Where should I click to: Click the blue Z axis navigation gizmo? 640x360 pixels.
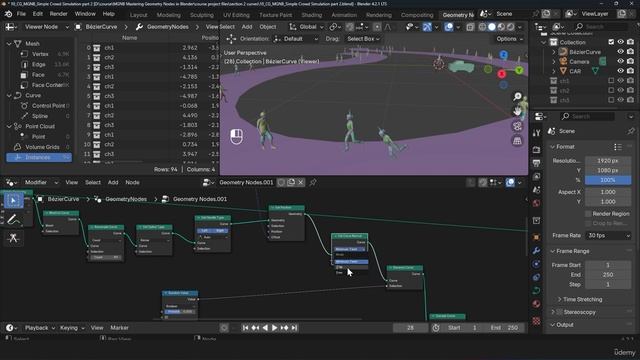click(x=504, y=54)
